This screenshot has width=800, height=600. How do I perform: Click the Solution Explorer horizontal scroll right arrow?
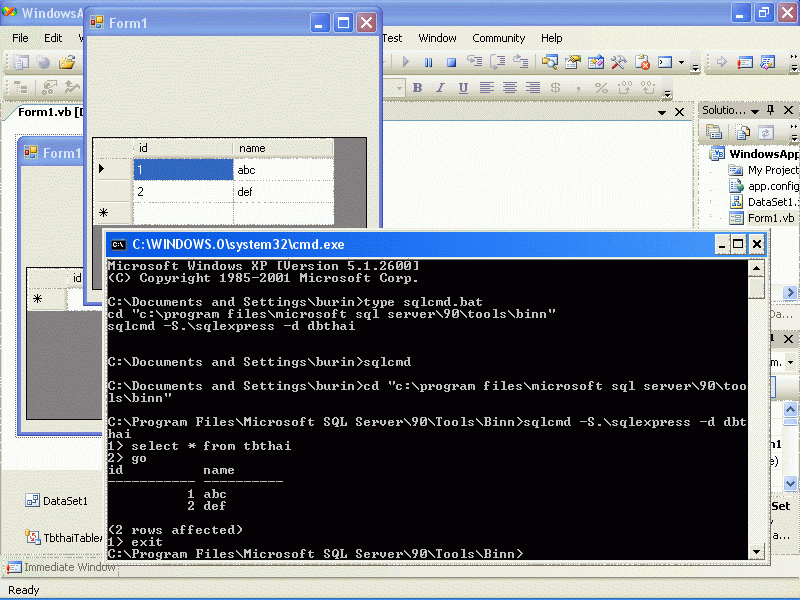(x=790, y=292)
